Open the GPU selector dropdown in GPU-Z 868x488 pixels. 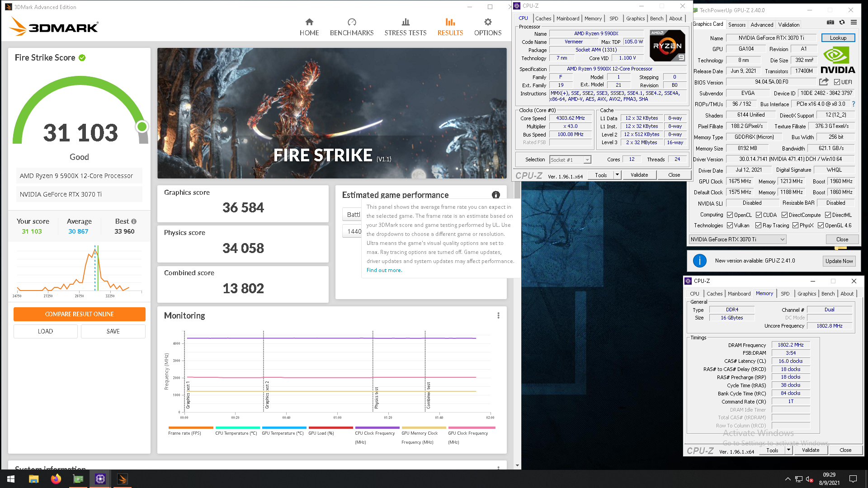click(x=738, y=239)
